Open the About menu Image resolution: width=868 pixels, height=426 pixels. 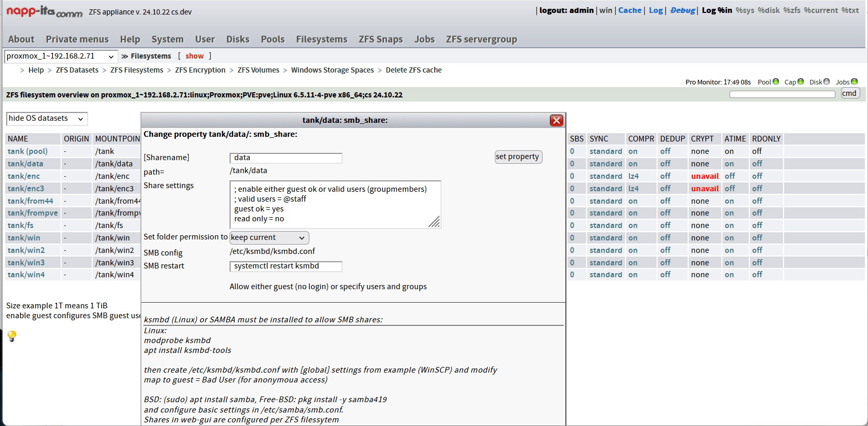click(x=21, y=39)
